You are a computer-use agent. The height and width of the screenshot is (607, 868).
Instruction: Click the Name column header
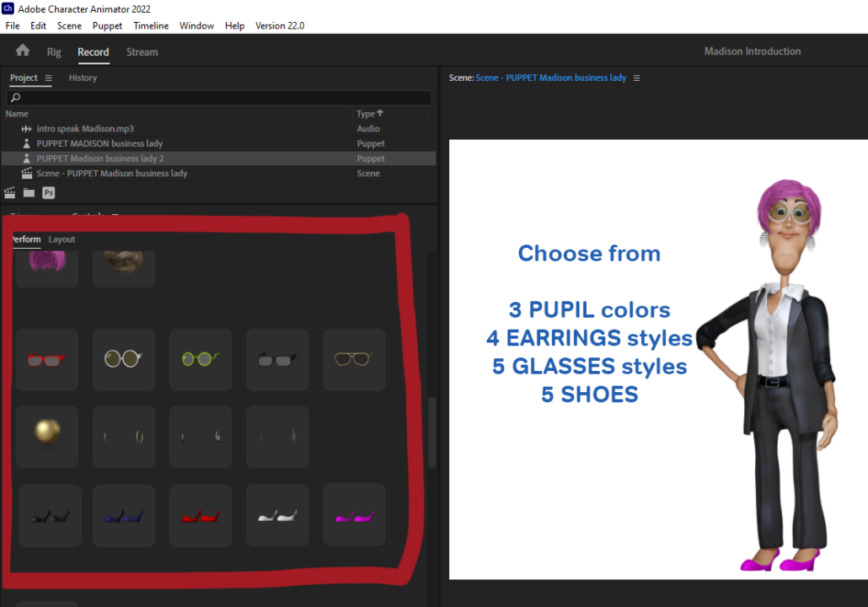tap(17, 114)
